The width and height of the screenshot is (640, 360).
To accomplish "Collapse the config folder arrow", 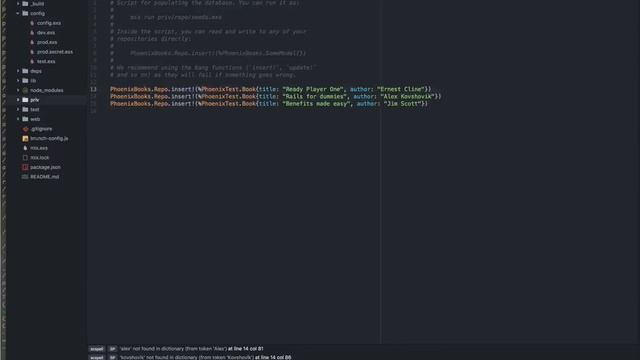I will 18,13.
